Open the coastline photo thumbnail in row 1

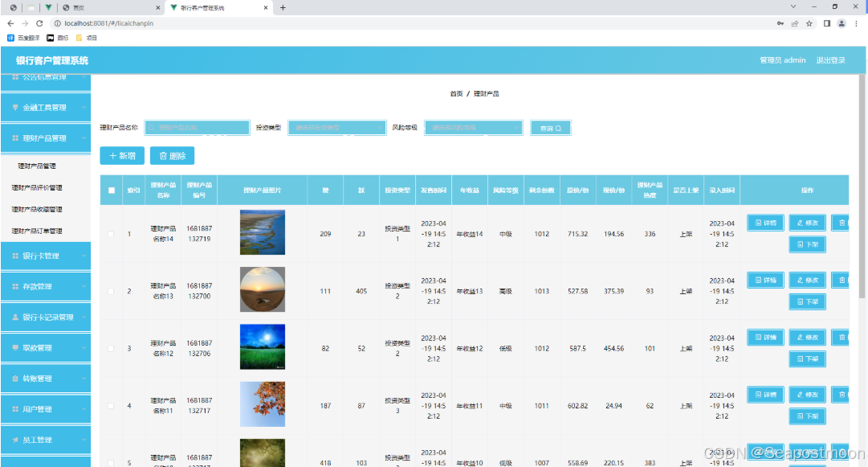pyautogui.click(x=263, y=232)
